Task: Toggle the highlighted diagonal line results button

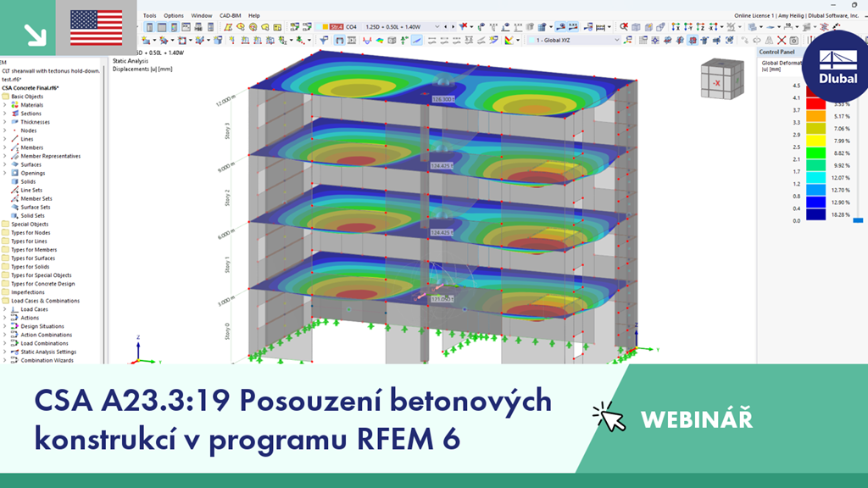Action: [x=417, y=40]
